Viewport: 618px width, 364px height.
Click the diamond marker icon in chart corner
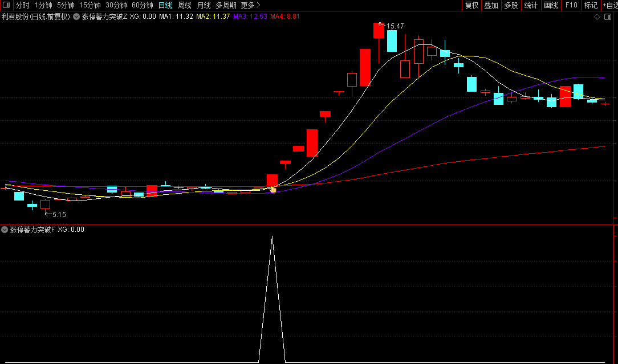pos(597,17)
